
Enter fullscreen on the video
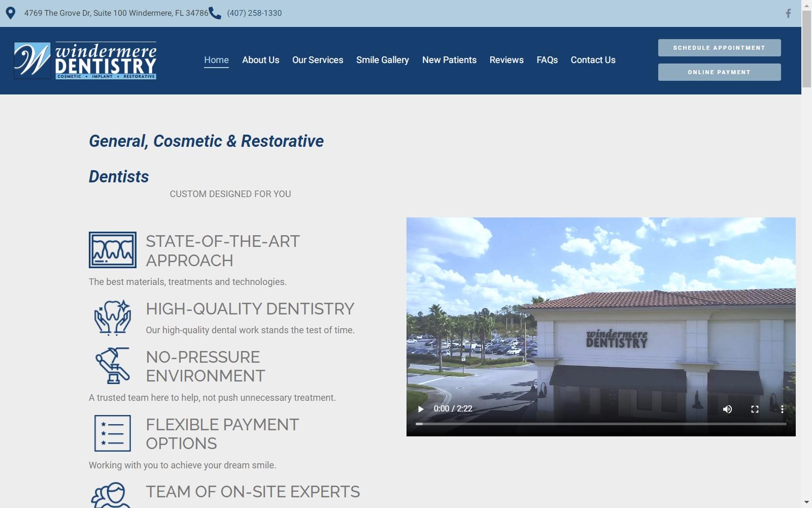pos(755,409)
